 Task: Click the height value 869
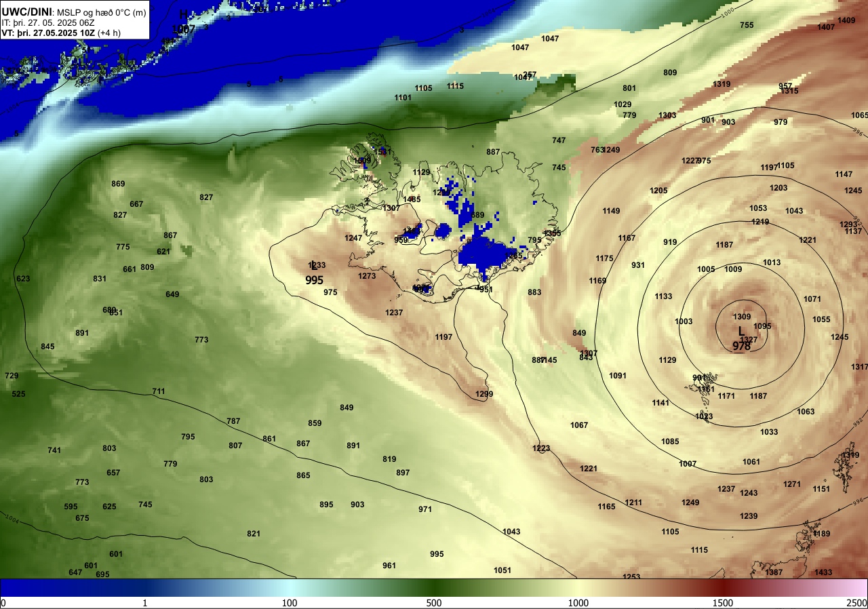point(118,184)
